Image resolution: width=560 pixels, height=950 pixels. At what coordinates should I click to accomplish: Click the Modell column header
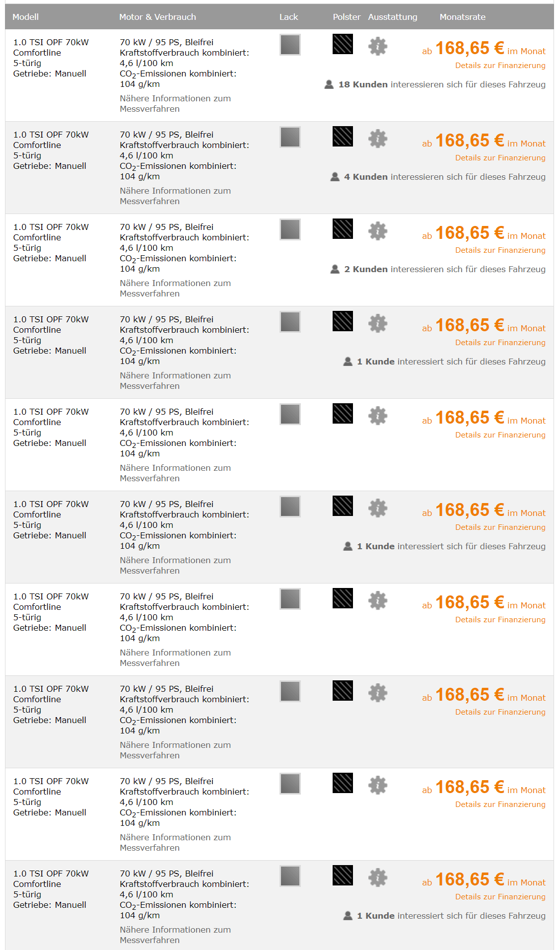click(x=25, y=17)
